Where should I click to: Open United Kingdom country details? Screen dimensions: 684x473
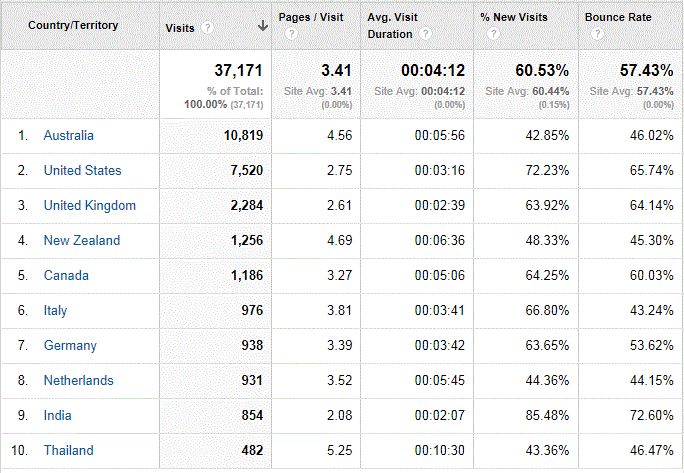point(89,205)
